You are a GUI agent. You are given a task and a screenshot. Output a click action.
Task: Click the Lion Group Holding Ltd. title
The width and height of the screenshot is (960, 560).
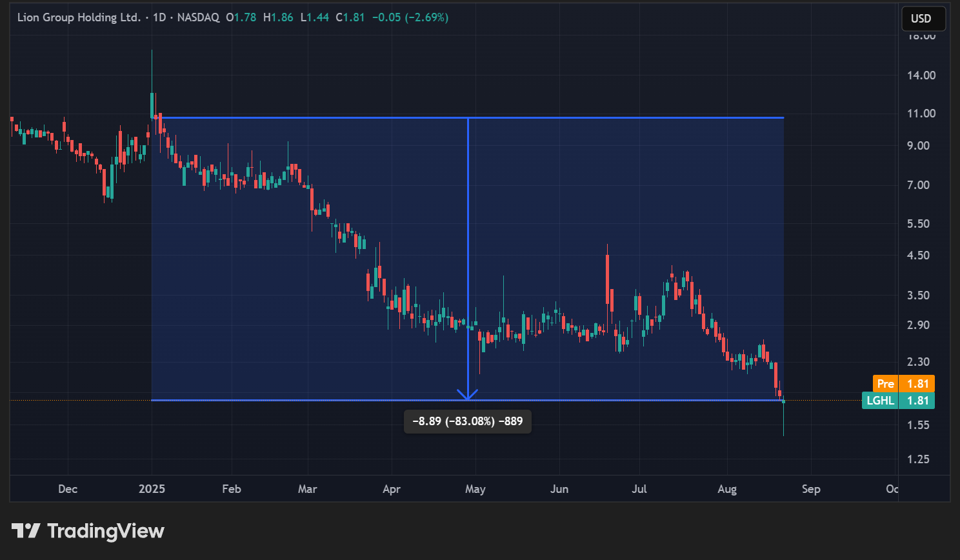coord(78,17)
